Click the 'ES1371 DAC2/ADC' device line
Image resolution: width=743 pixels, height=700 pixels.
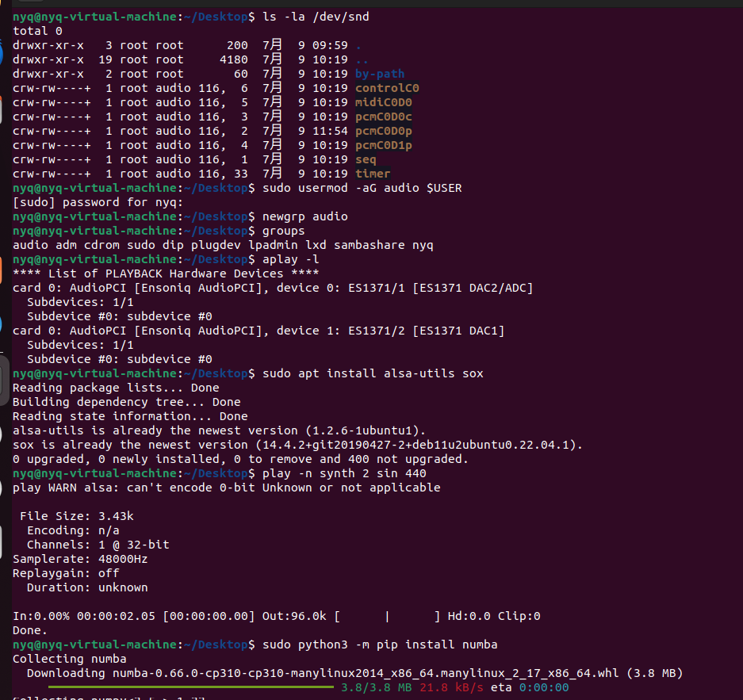click(x=273, y=288)
